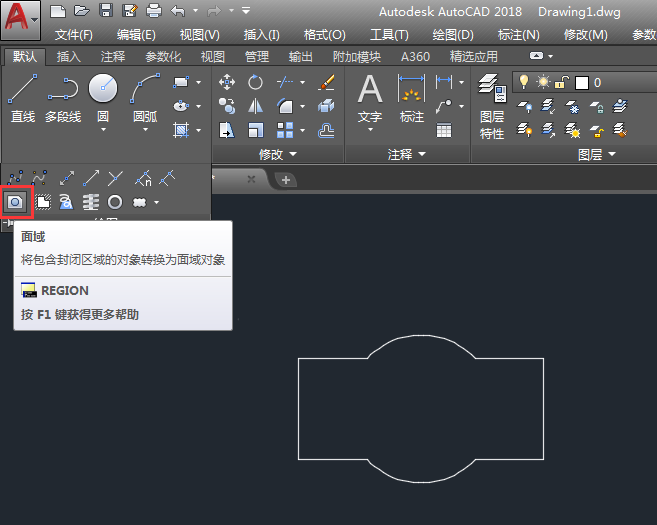This screenshot has height=525, width=657.
Task: Toggle the layer freeze sun icon
Action: 543,82
